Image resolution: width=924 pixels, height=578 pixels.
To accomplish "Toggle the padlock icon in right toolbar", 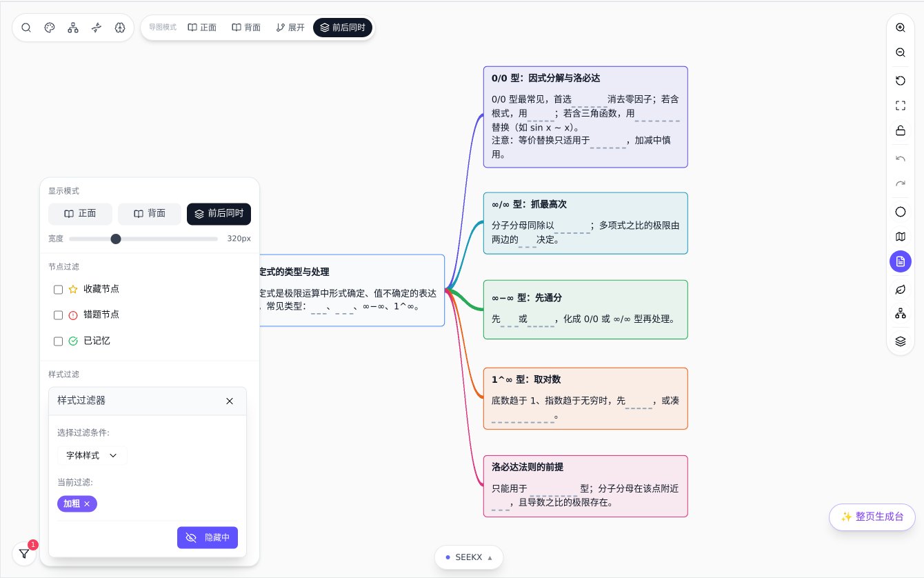I will click(x=901, y=130).
